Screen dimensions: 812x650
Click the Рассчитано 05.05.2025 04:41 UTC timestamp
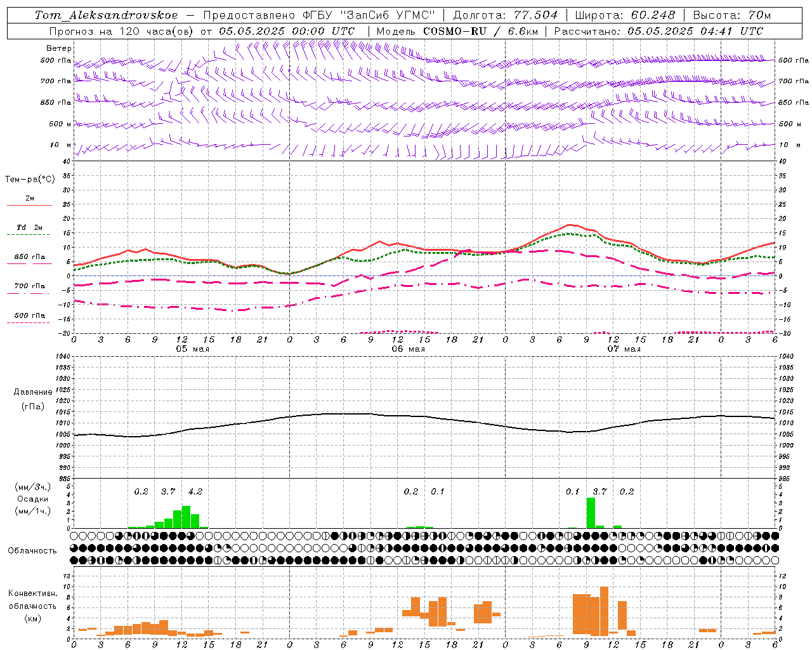pyautogui.click(x=658, y=31)
